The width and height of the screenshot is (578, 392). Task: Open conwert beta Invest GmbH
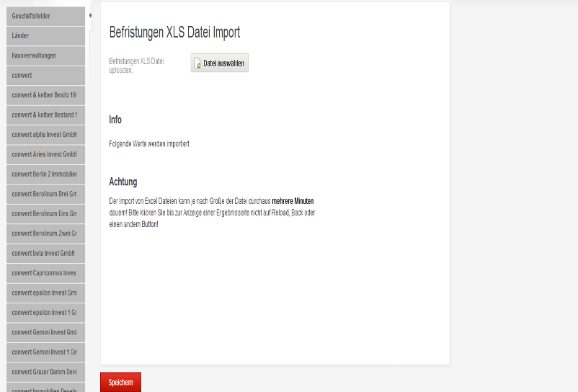[45, 254]
